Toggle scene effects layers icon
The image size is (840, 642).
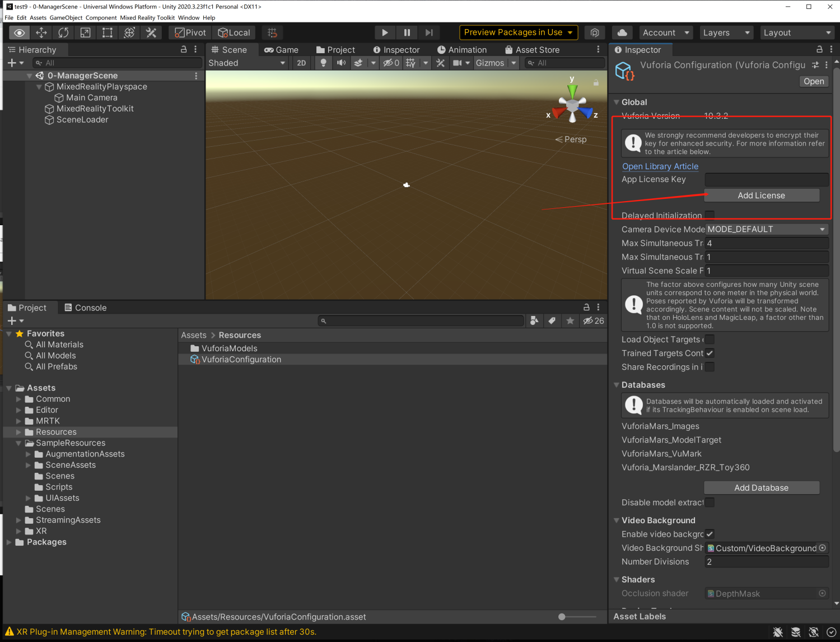click(x=358, y=63)
